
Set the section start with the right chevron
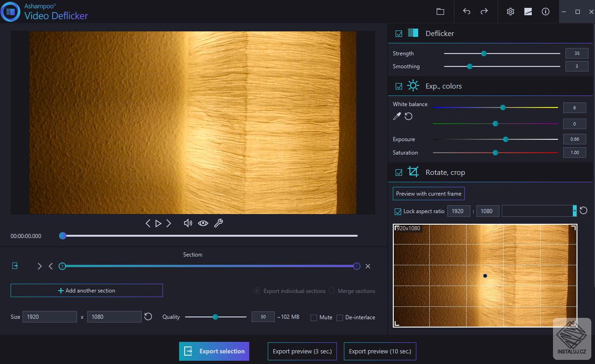pos(40,266)
